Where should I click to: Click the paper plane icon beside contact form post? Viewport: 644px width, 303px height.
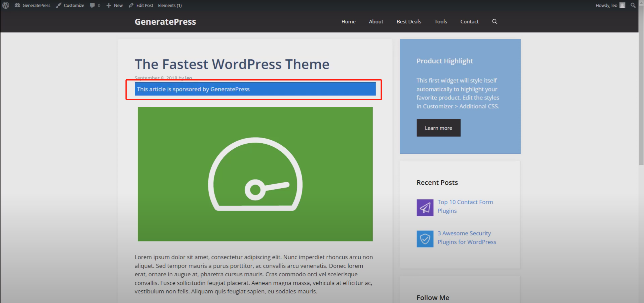tap(425, 207)
